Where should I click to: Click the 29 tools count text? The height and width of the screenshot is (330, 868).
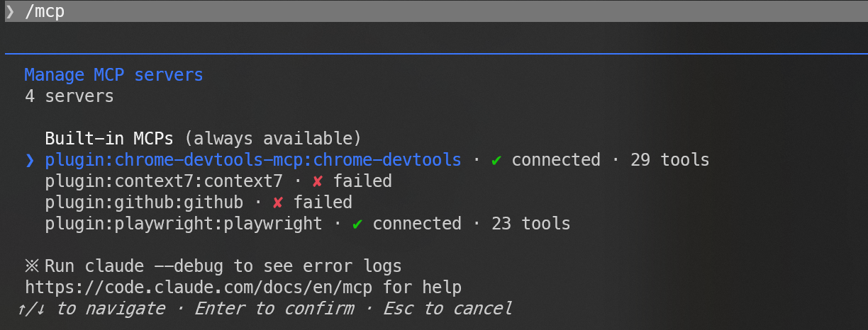click(x=670, y=160)
